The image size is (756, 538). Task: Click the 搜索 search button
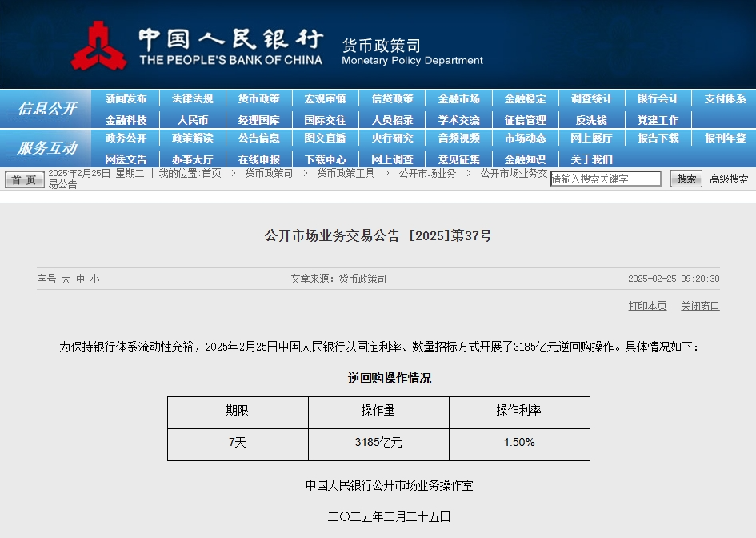click(685, 179)
